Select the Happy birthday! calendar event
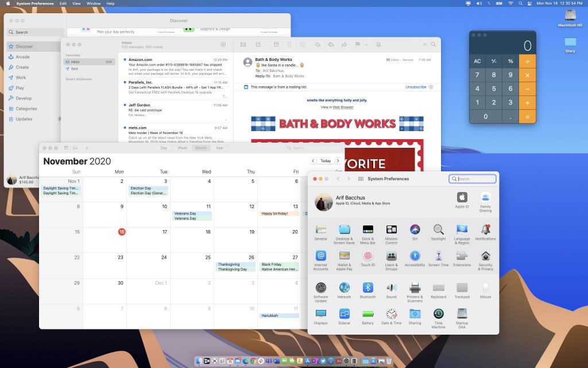588x368 pixels. pos(280,214)
